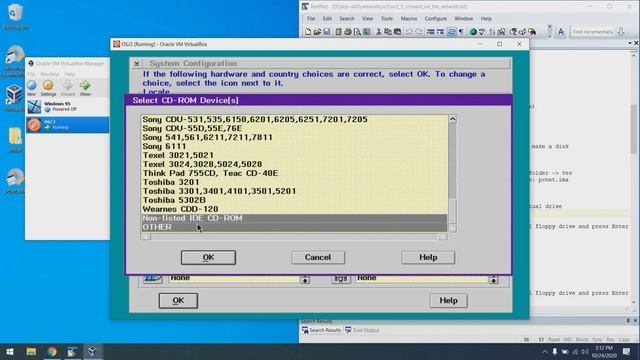Open the notification center icon in taskbar
Screen dimensions: 640x360
click(x=627, y=351)
